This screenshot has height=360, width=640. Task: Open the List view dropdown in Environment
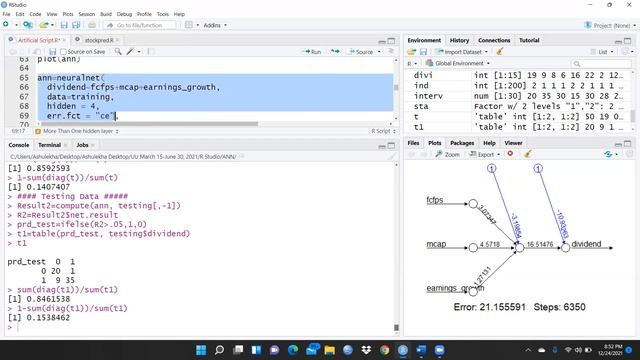(602, 52)
